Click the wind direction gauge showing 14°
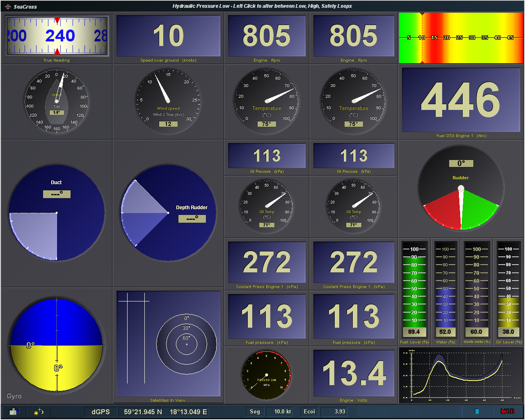Viewport: 525px width, 420px height. point(57,100)
